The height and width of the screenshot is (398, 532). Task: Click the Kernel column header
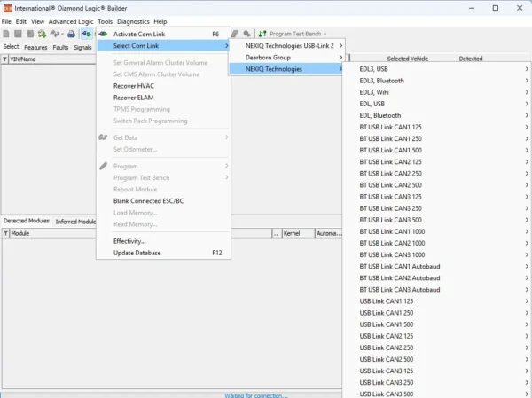click(298, 233)
